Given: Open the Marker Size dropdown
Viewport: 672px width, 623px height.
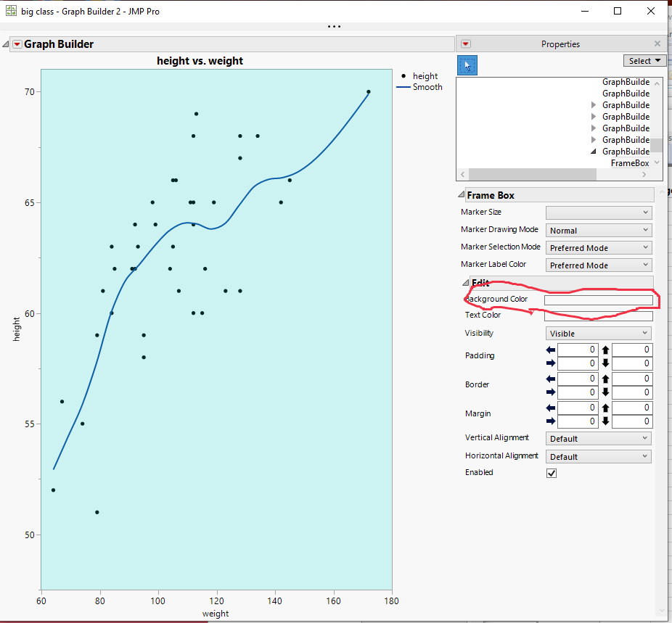Looking at the screenshot, I should coord(599,213).
